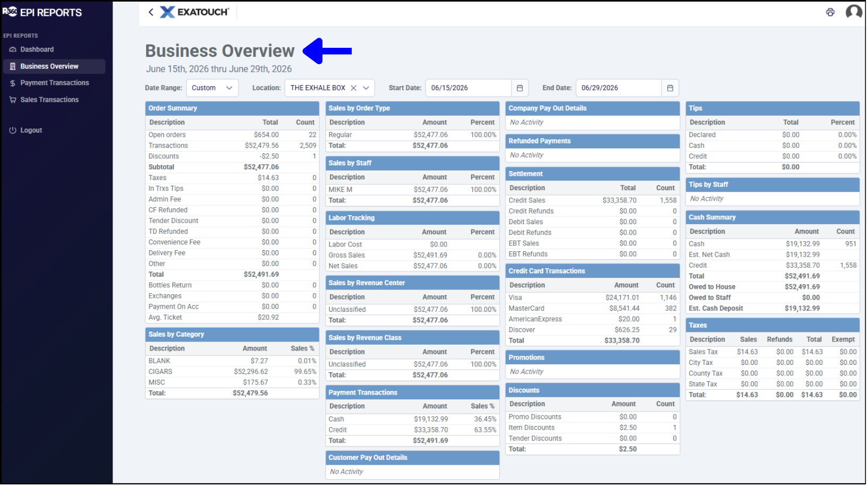868x486 pixels.
Task: Click Item Discounts row
Action: tap(593, 428)
